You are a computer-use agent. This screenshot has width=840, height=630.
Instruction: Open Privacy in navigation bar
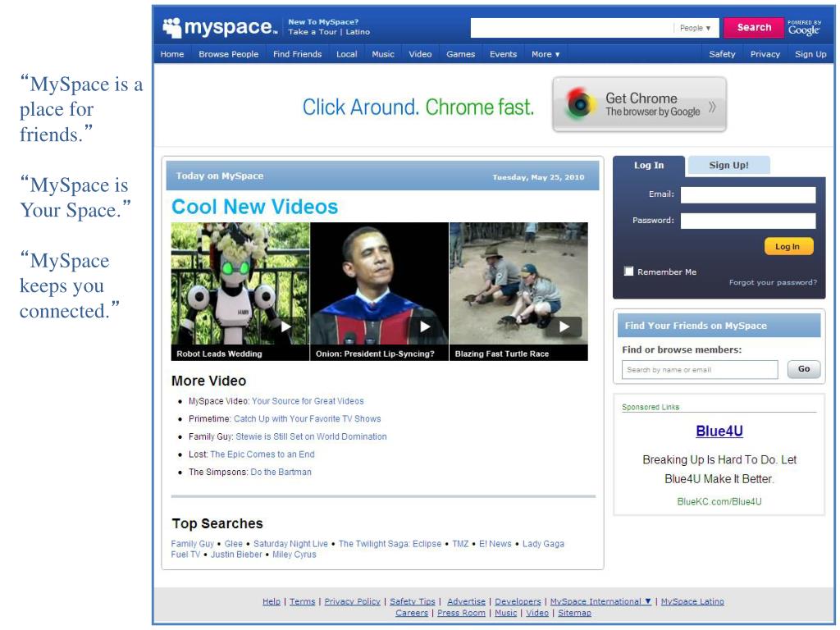coord(765,54)
